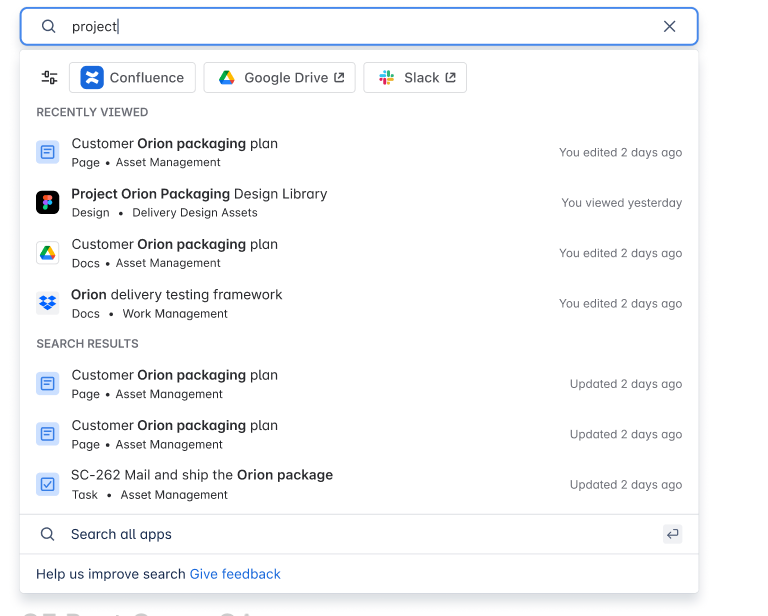
Task: Click the search magnifier icon in the search box
Action: click(48, 26)
